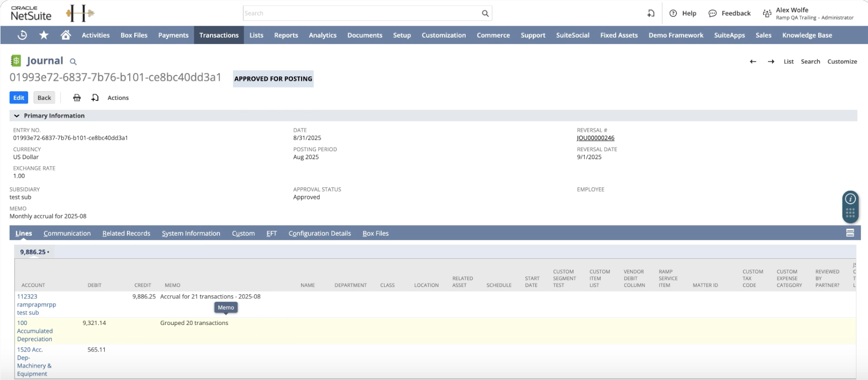The width and height of the screenshot is (868, 380).
Task: Open the Knowledge Base menu
Action: 807,35
